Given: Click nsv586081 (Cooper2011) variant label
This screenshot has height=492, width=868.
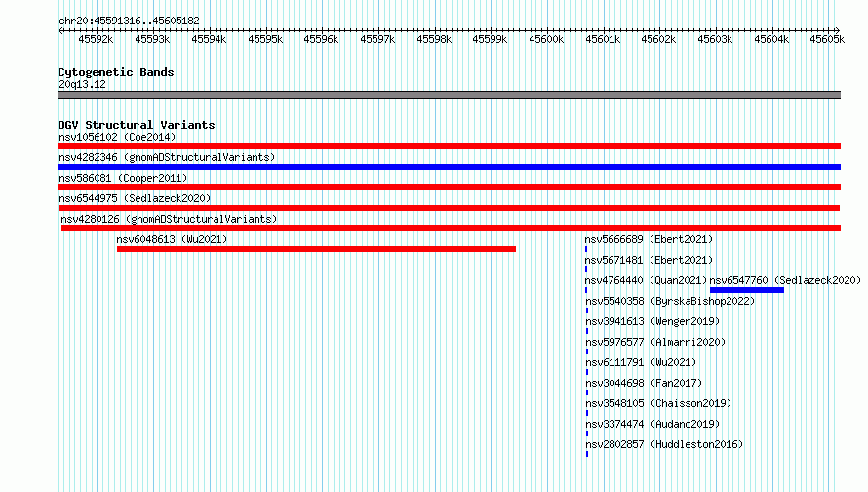Looking at the screenshot, I should pyautogui.click(x=123, y=178).
